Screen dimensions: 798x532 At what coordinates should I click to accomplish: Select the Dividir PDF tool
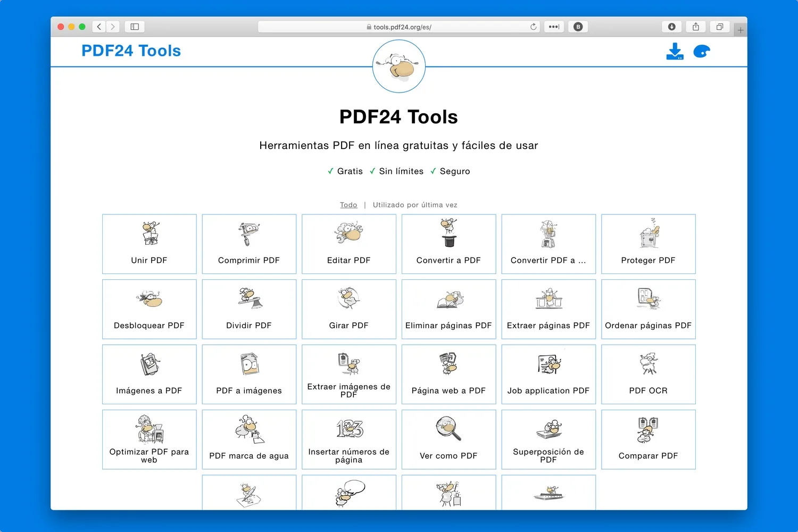tap(248, 309)
